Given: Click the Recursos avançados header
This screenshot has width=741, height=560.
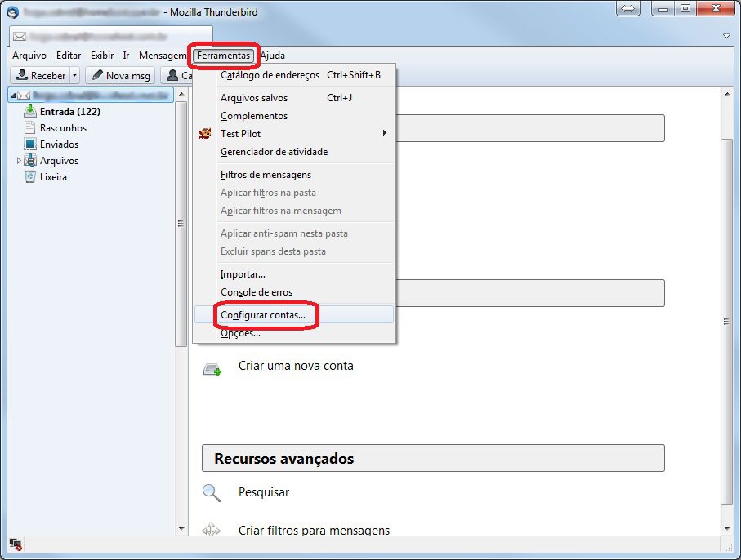Looking at the screenshot, I should [433, 458].
